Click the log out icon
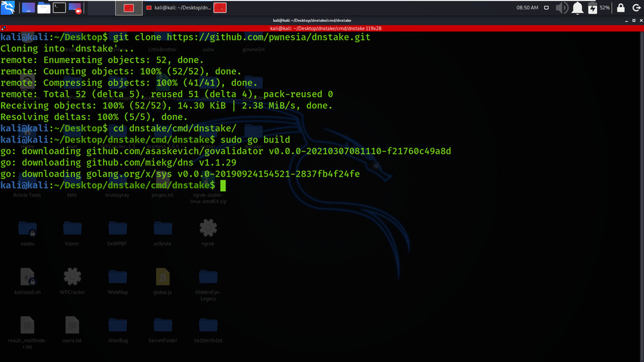 click(636, 8)
